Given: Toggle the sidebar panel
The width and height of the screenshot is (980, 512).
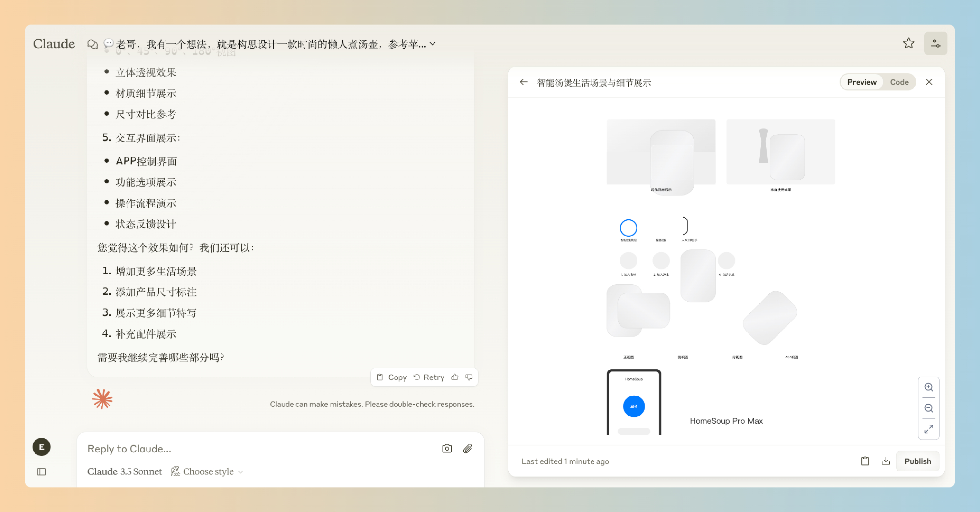Looking at the screenshot, I should point(41,472).
